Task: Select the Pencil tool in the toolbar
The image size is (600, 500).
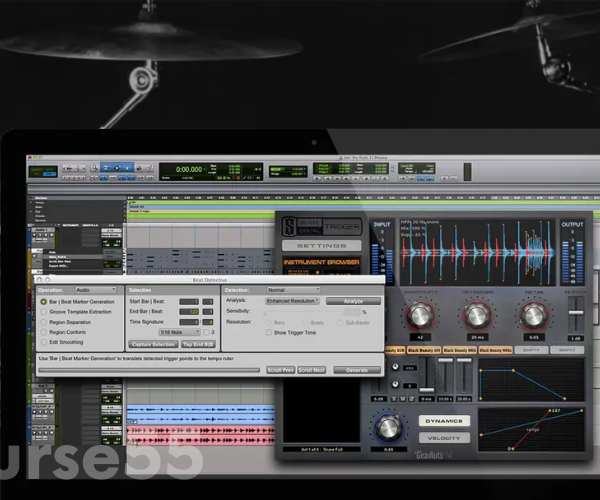Action: pyautogui.click(x=149, y=168)
